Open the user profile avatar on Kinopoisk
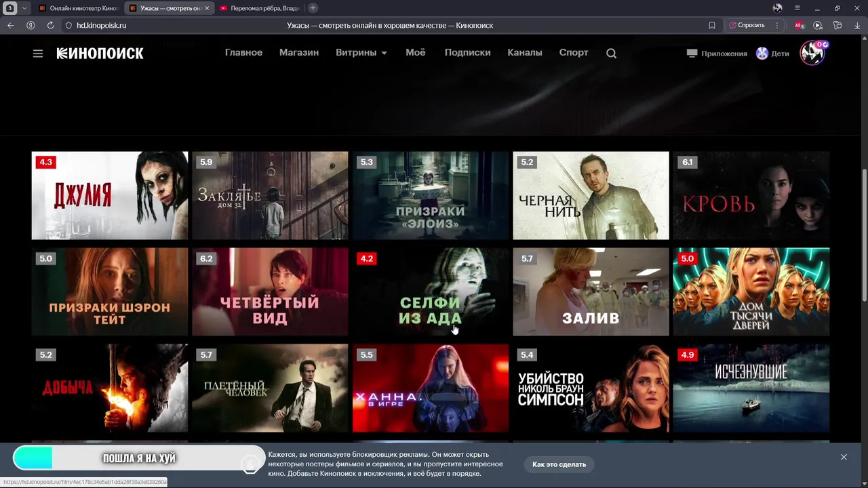The width and height of the screenshot is (868, 488). pos(812,53)
